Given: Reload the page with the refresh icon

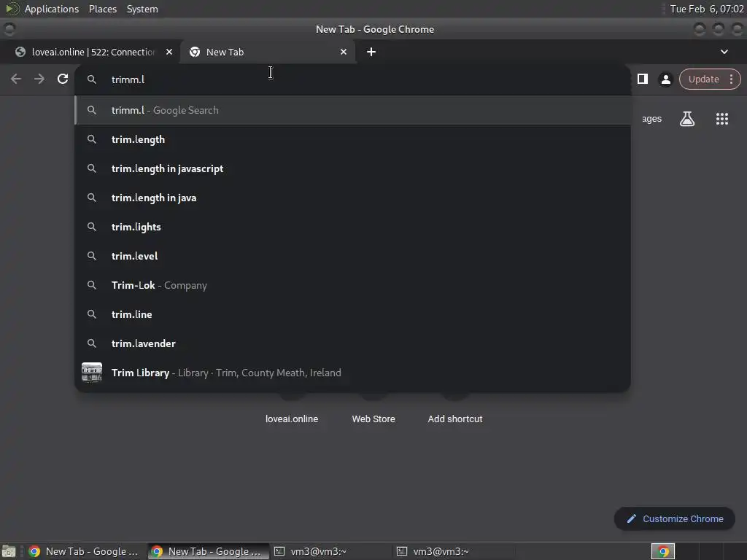Looking at the screenshot, I should [x=63, y=79].
